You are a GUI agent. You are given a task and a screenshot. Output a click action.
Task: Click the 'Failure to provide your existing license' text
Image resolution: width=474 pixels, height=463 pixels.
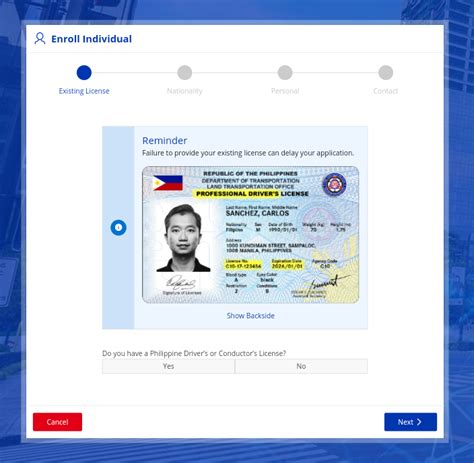click(248, 153)
